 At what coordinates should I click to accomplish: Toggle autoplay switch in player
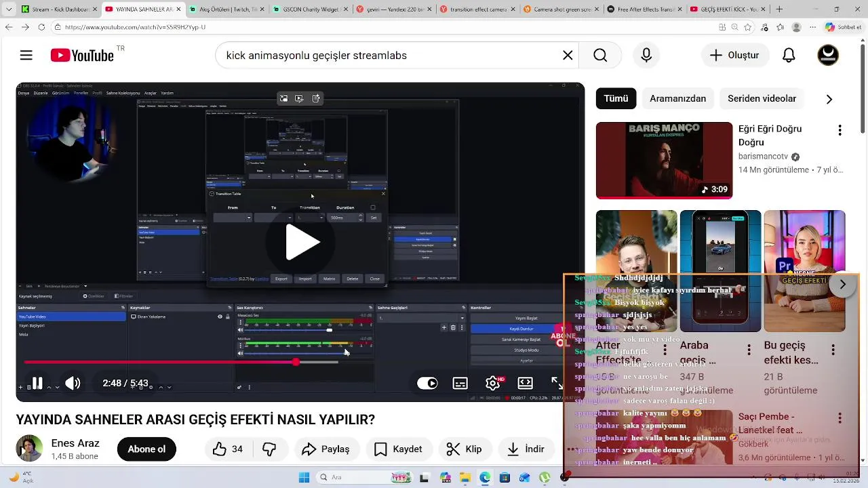427,384
